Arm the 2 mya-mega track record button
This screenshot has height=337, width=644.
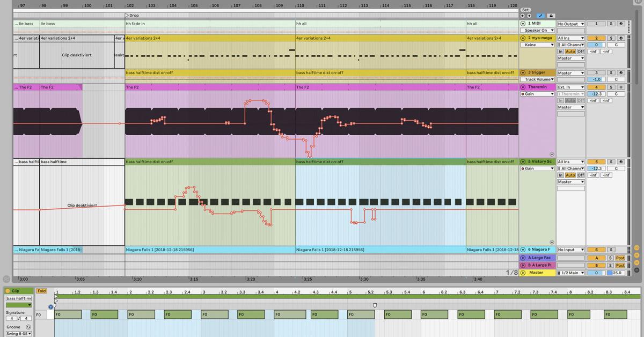[620, 38]
